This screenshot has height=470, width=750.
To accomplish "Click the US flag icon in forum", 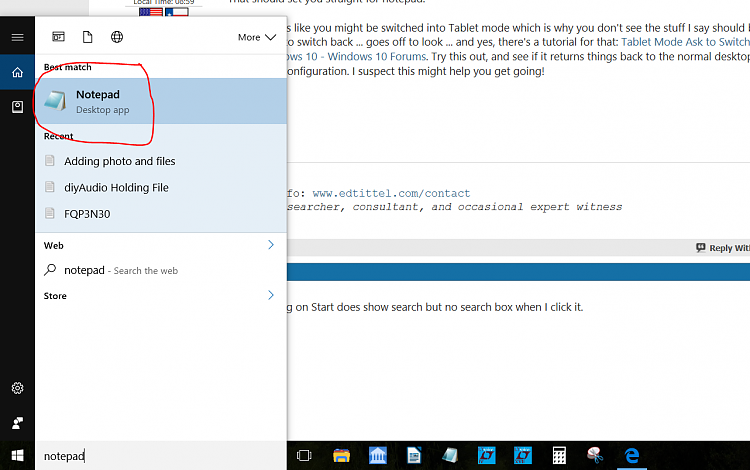I will pyautogui.click(x=151, y=11).
